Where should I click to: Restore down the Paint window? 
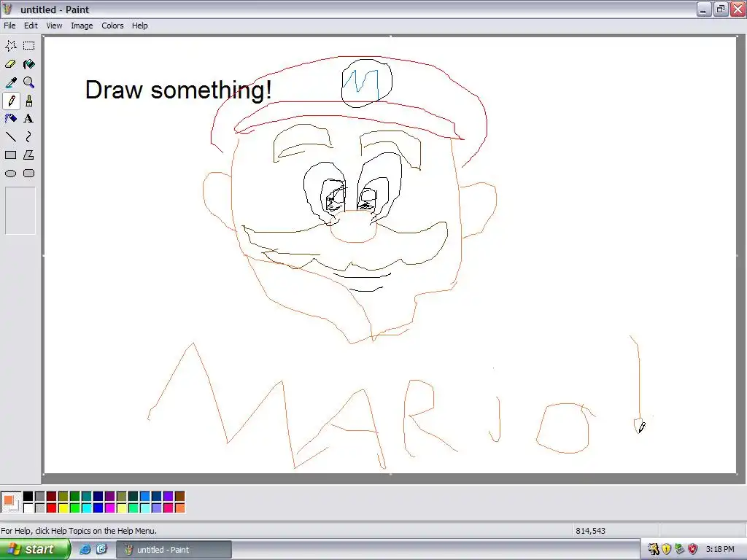[721, 9]
